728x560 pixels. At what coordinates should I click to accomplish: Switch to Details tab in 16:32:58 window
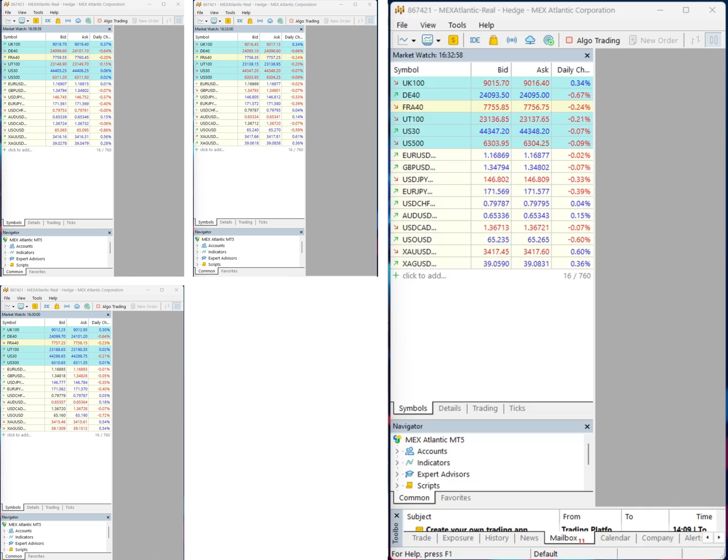coord(450,408)
